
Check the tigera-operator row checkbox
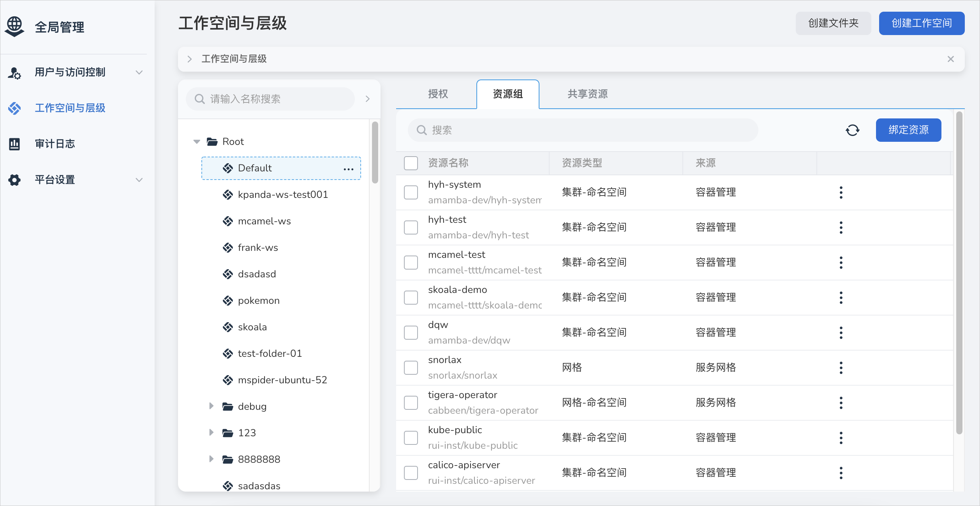pyautogui.click(x=411, y=403)
